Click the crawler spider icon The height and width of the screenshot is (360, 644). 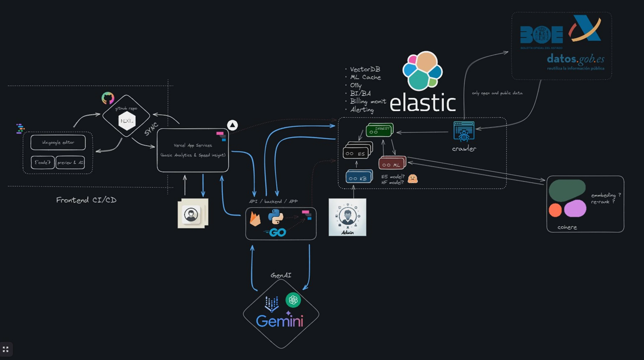464,131
